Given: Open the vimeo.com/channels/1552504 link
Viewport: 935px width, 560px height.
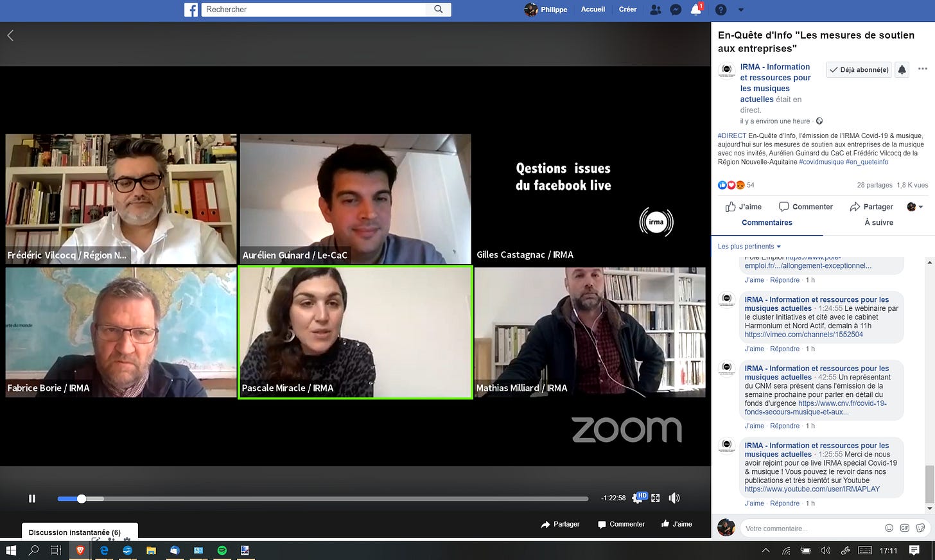Looking at the screenshot, I should click(x=803, y=335).
